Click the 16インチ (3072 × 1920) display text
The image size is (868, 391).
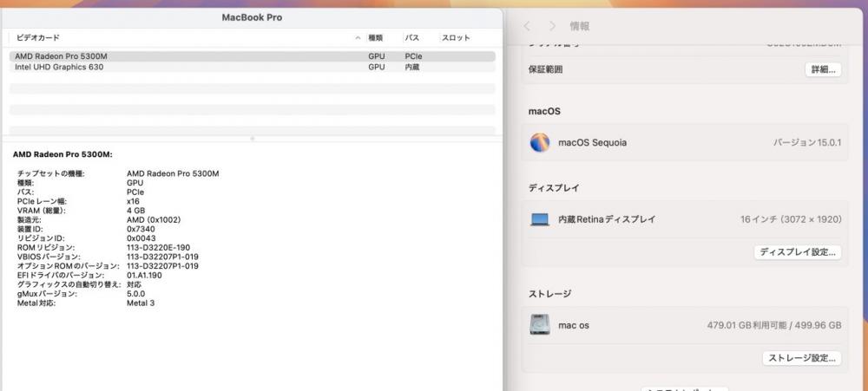pyautogui.click(x=791, y=219)
